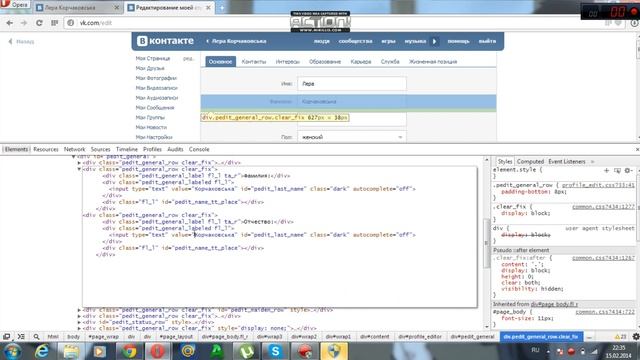This screenshot has width=640, height=360.
Task: Open Mail.ru Agent from taskbar
Action: click(x=188, y=351)
